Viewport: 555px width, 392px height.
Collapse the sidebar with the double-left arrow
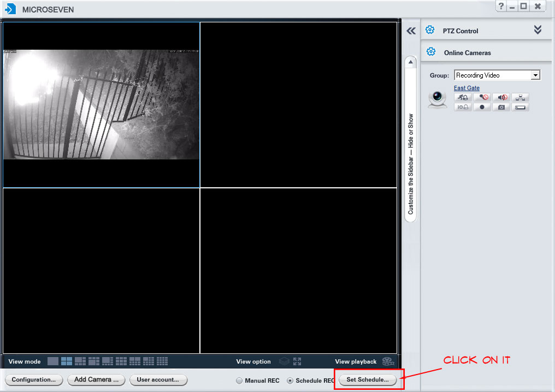point(411,31)
